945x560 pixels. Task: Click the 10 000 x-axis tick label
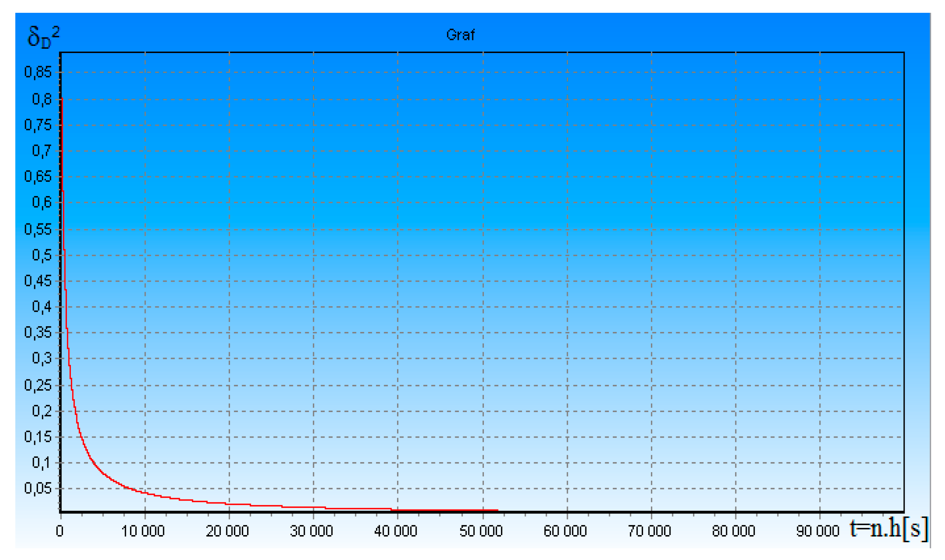pyautogui.click(x=143, y=531)
